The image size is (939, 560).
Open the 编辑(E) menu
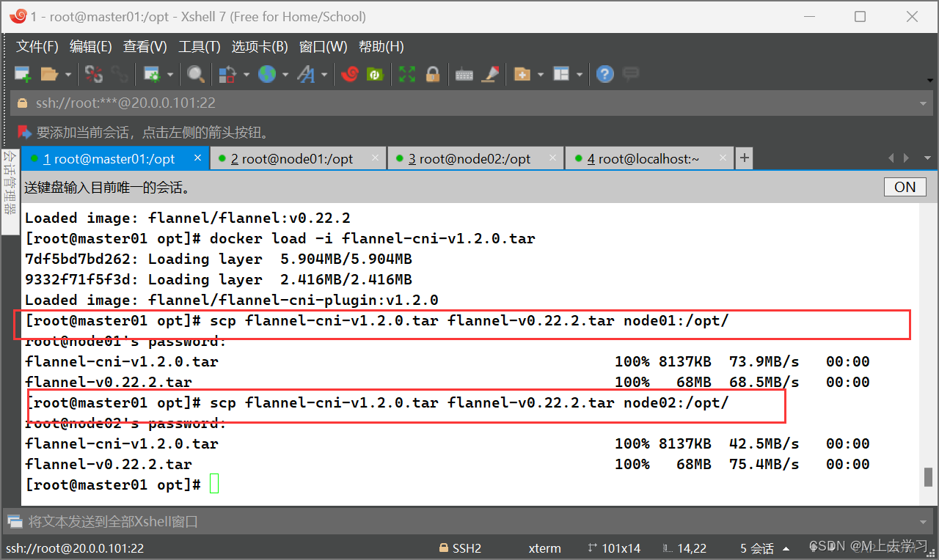(x=91, y=46)
